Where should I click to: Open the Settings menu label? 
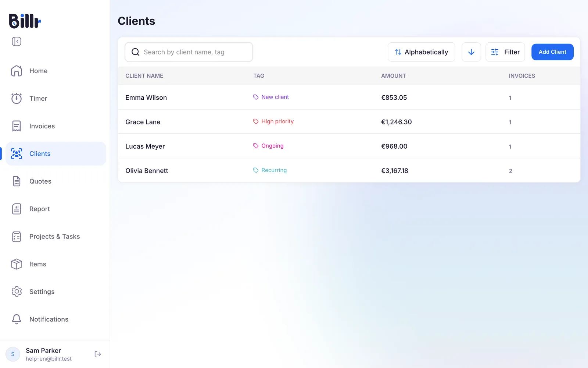(42, 291)
